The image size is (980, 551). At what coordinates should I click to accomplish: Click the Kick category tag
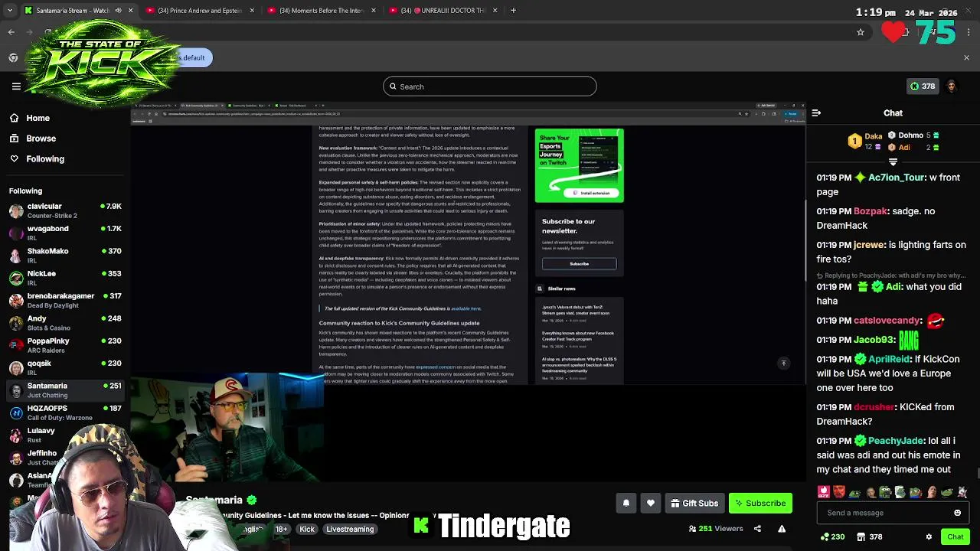click(307, 530)
